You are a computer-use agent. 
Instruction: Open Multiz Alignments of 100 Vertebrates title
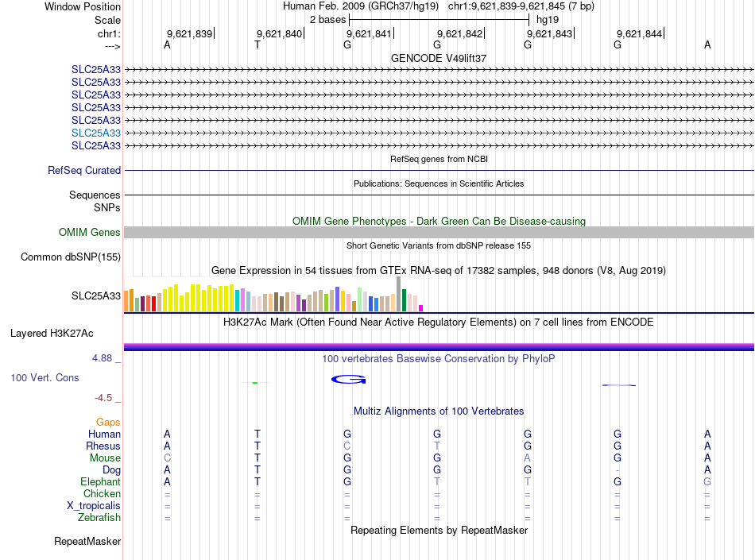tap(439, 411)
